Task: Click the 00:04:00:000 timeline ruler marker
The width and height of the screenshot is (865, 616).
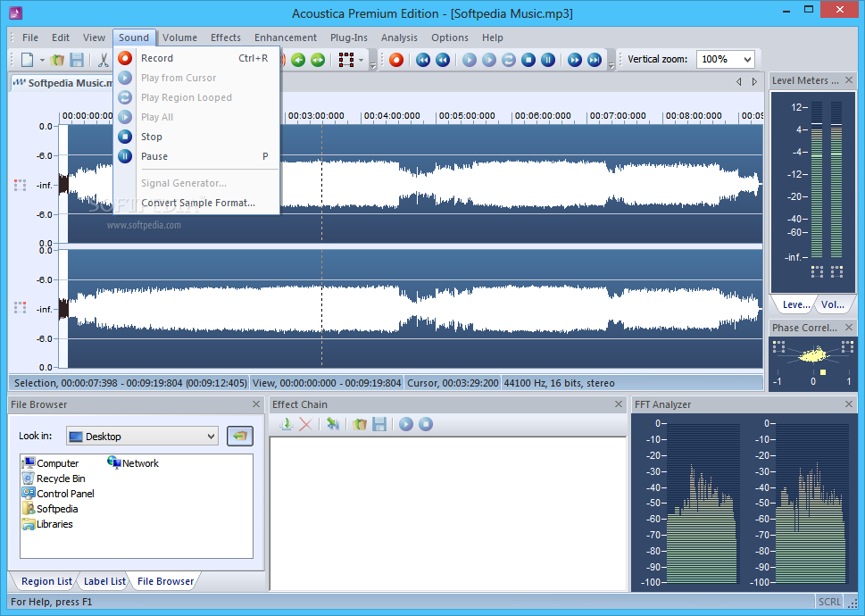Action: (392, 116)
